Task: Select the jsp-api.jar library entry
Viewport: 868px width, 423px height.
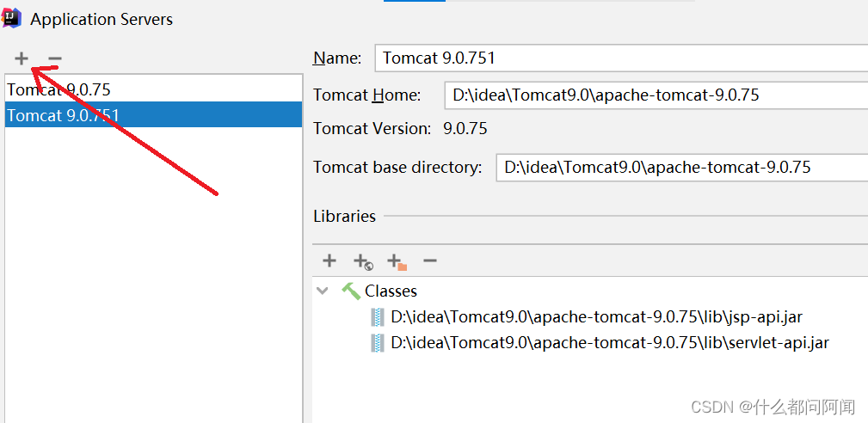Action: [x=597, y=317]
